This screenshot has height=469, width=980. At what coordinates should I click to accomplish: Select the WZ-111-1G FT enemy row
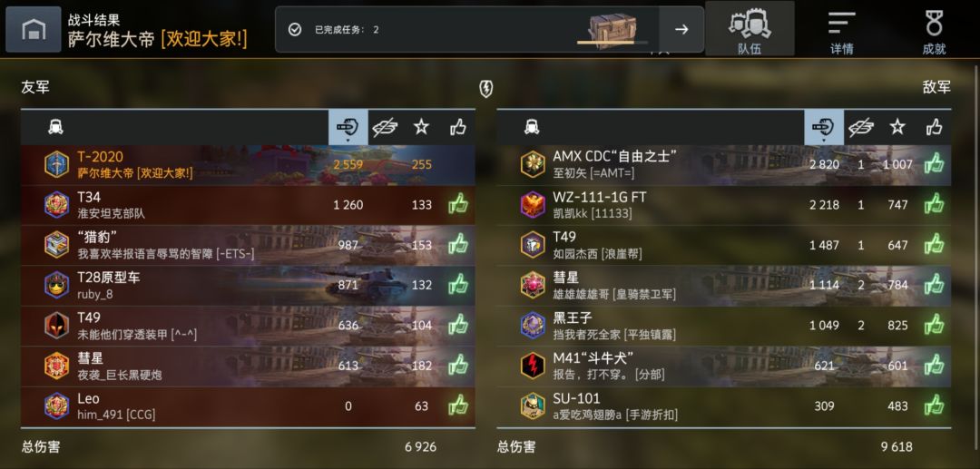[724, 205]
